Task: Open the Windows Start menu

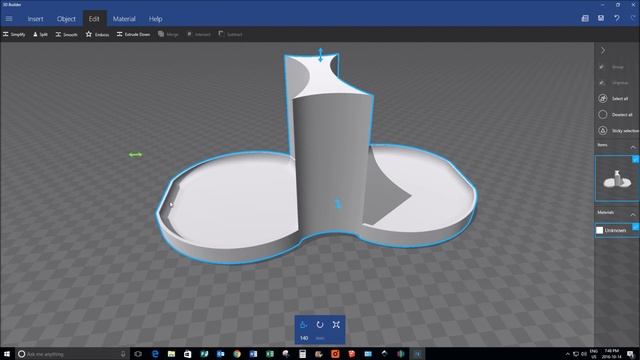Action: coord(7,354)
